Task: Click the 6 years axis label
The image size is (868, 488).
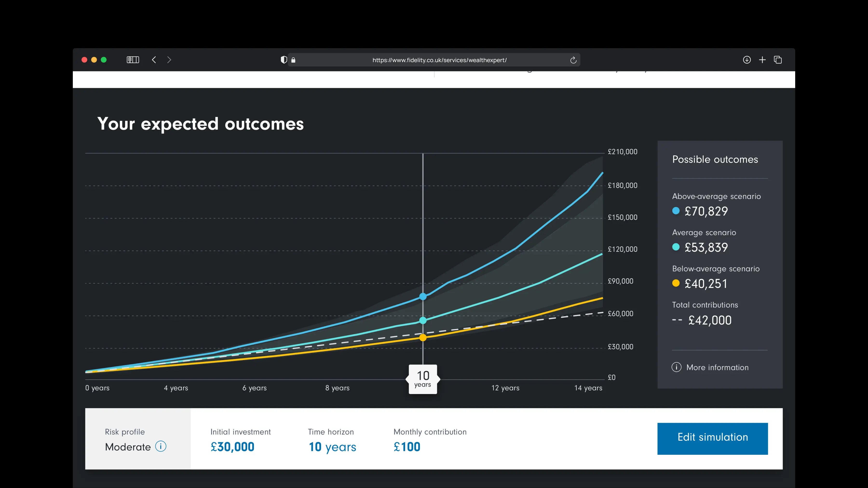Action: [254, 388]
